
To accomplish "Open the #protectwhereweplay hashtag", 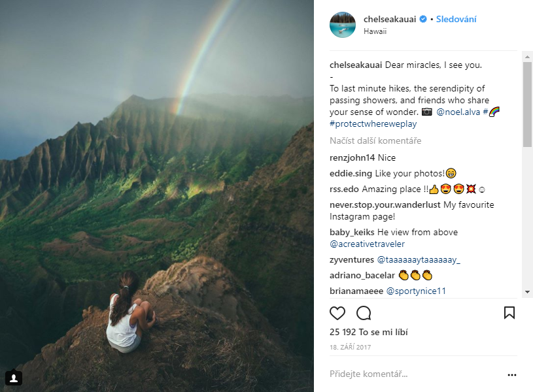I will tap(374, 123).
